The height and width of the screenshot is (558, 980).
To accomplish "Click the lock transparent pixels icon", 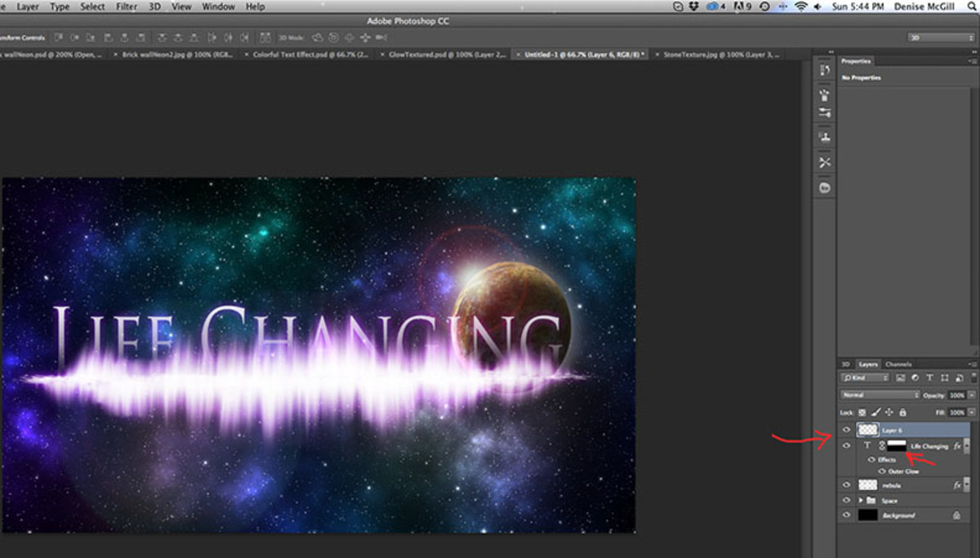I will click(x=862, y=412).
